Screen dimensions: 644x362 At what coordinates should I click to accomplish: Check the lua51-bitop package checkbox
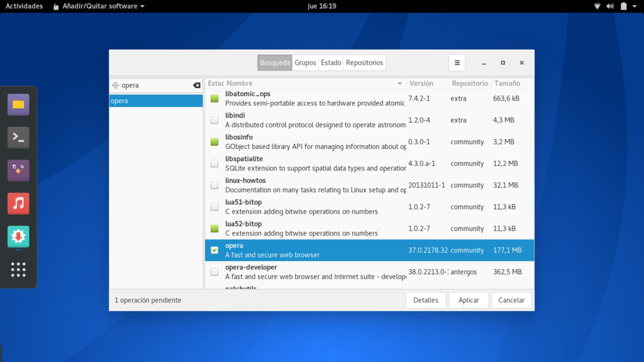point(214,207)
